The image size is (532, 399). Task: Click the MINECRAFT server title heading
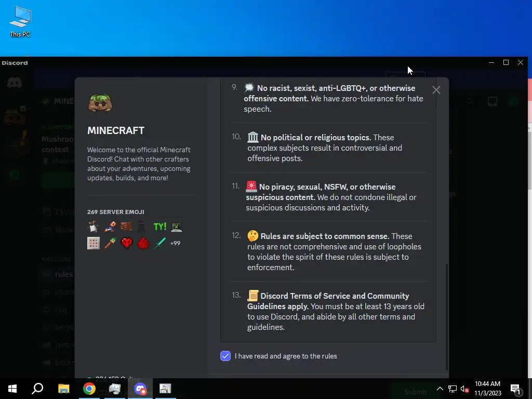point(116,130)
